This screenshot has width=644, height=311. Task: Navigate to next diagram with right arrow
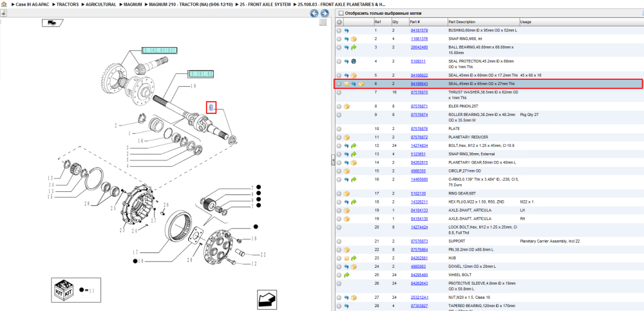(324, 14)
